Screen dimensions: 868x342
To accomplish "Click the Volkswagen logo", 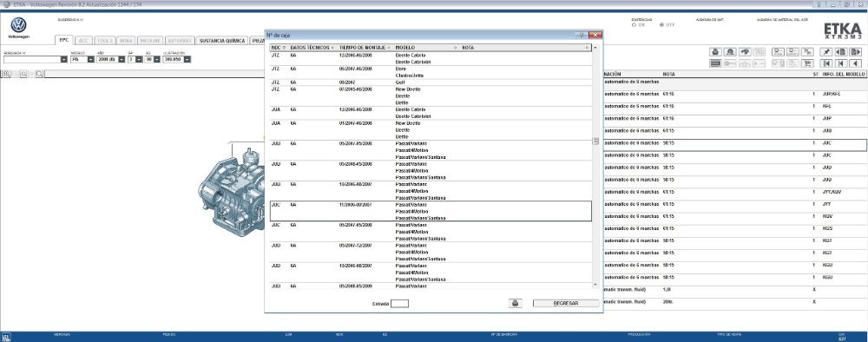I will coord(19,25).
